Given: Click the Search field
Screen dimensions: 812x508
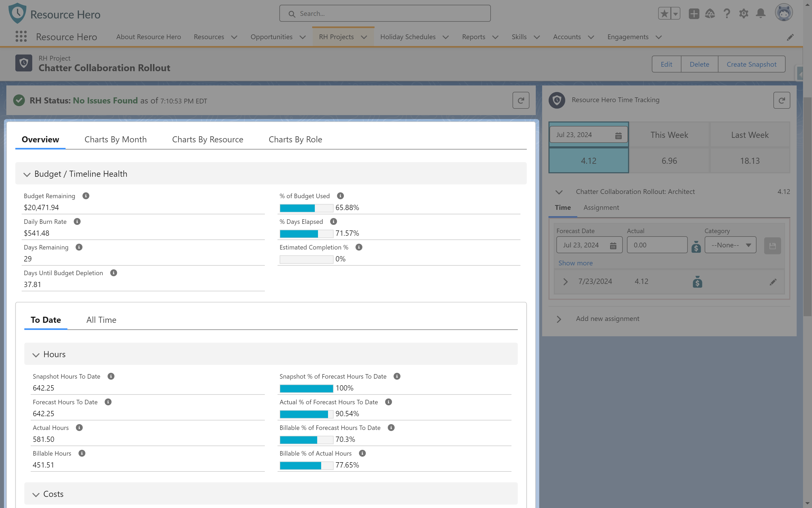Looking at the screenshot, I should [x=385, y=13].
